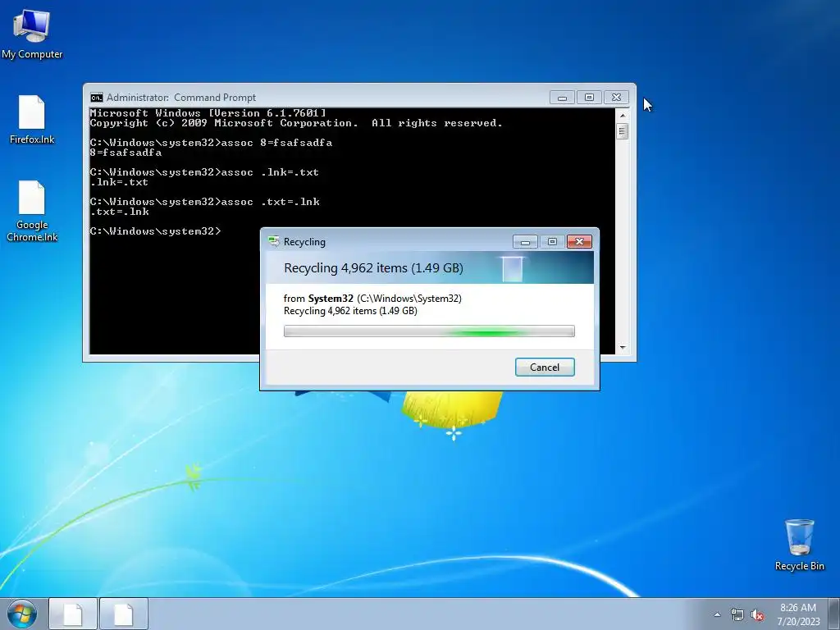Click the Recycling dialog title icon
Image resolution: width=840 pixels, height=630 pixels.
pos(274,242)
